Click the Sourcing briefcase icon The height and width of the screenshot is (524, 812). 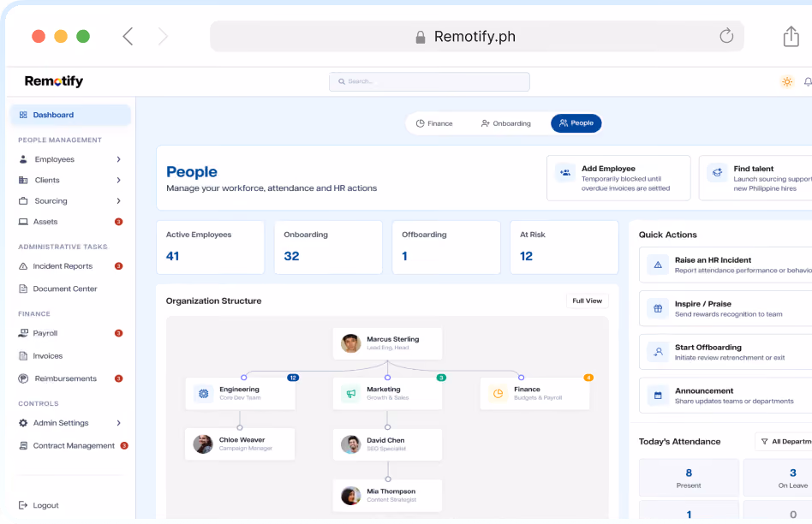pos(23,201)
